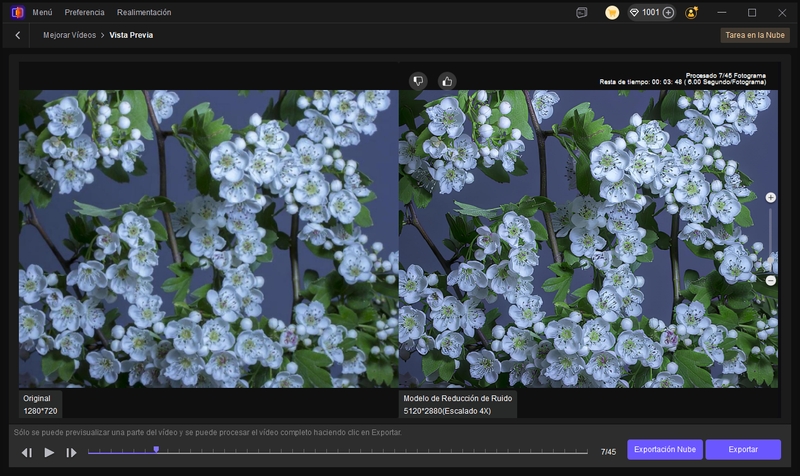Step back to previous frame
The height and width of the screenshot is (476, 800).
27,452
